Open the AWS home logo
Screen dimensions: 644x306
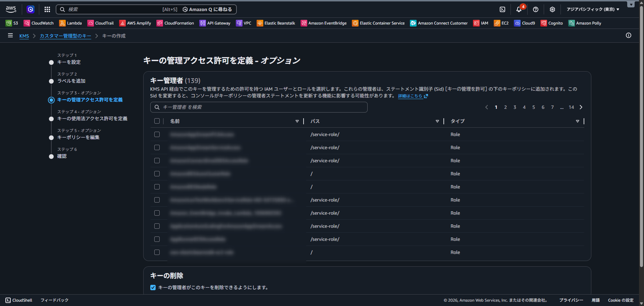tap(11, 9)
